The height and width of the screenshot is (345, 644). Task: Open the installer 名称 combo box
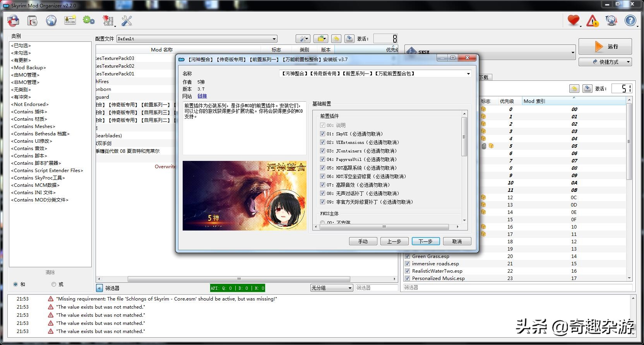pyautogui.click(x=375, y=73)
